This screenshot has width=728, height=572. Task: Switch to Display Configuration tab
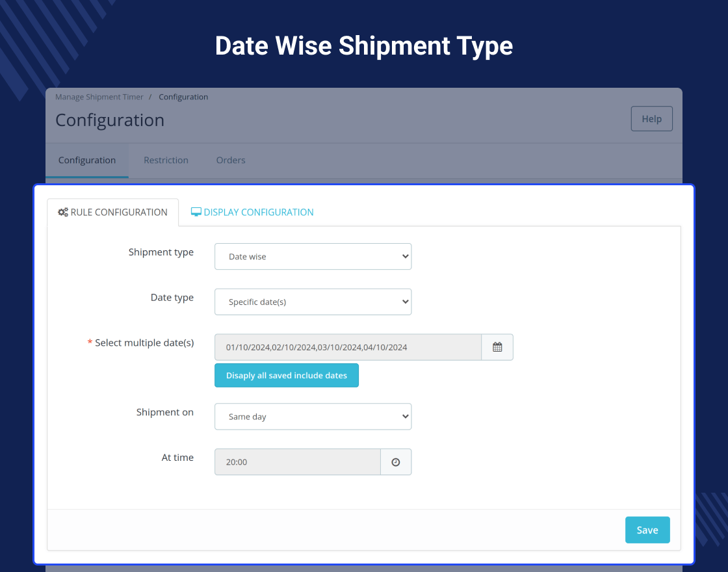coord(252,212)
